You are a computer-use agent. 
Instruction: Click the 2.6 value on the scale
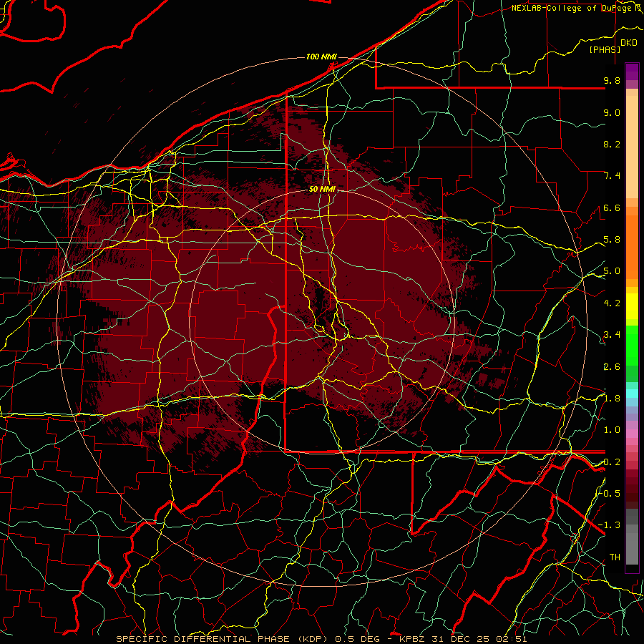click(x=612, y=367)
